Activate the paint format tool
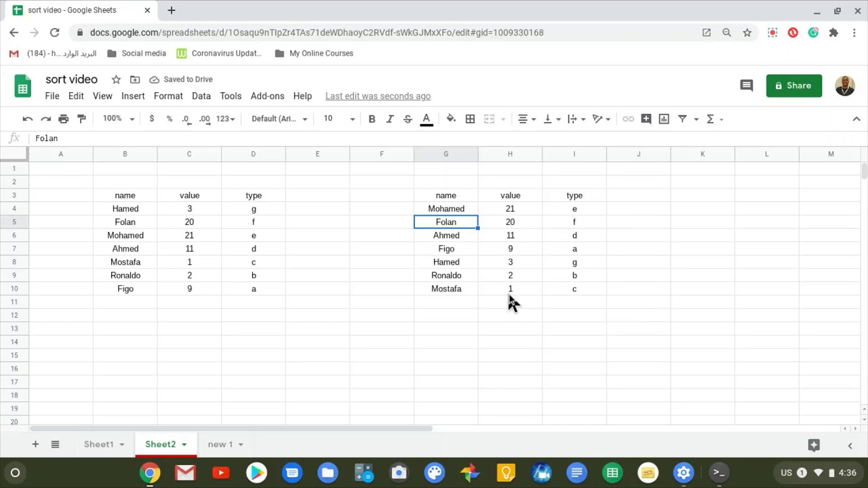This screenshot has width=868, height=488. pos(81,119)
